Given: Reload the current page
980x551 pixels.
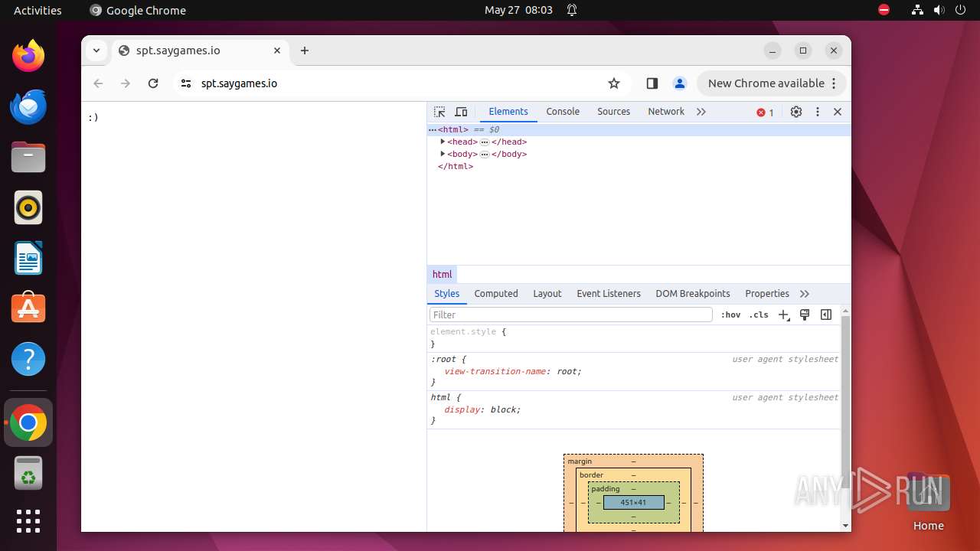Looking at the screenshot, I should pyautogui.click(x=153, y=83).
